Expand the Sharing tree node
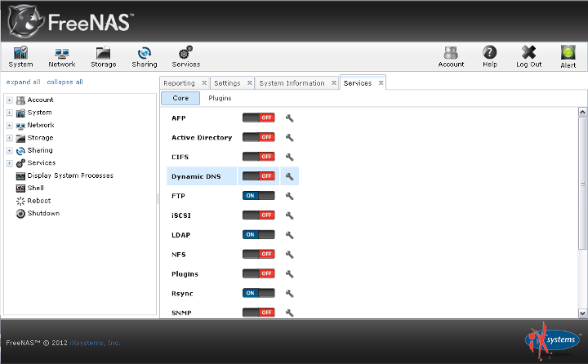The width and height of the screenshot is (588, 364). pyautogui.click(x=10, y=151)
